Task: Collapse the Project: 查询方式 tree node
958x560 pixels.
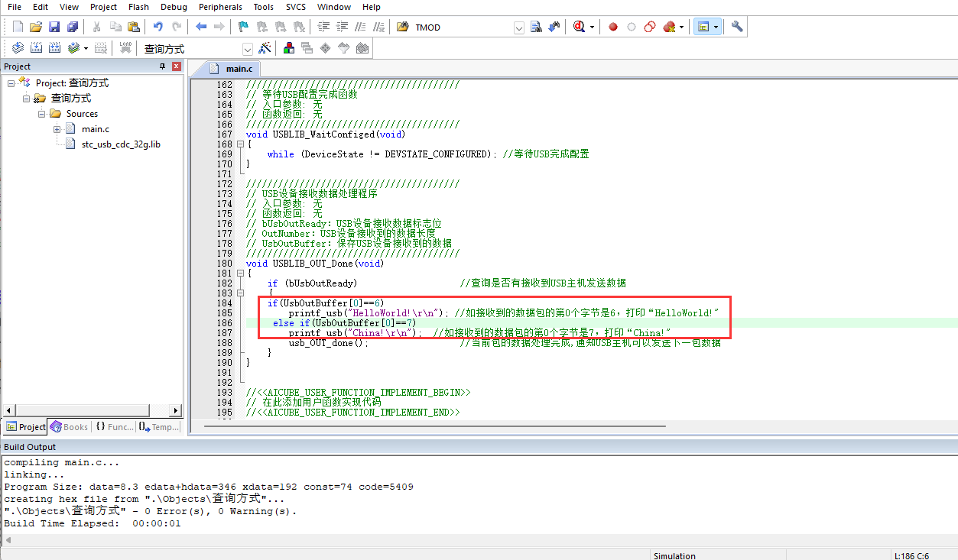Action: (x=11, y=83)
